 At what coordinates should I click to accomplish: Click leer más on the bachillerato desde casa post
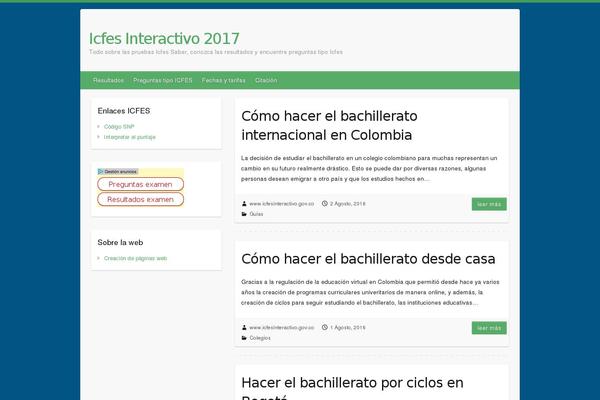489,328
